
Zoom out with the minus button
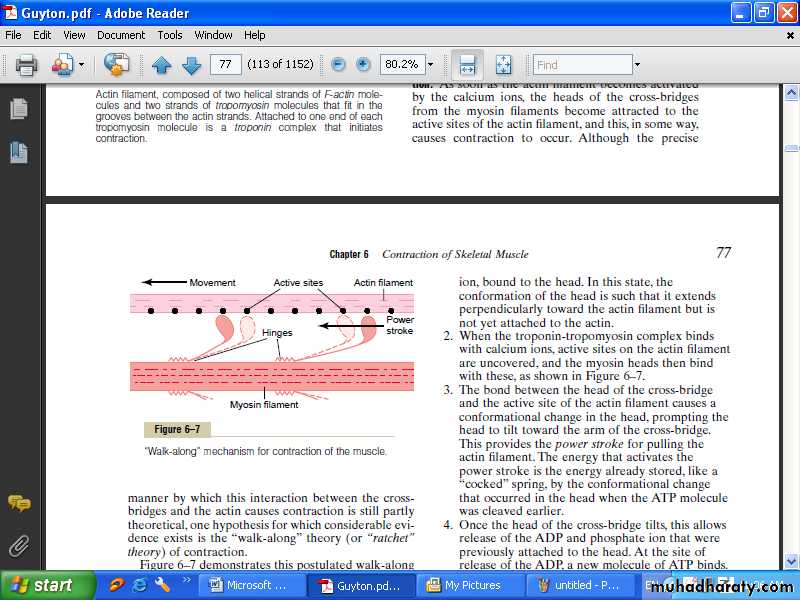338,65
